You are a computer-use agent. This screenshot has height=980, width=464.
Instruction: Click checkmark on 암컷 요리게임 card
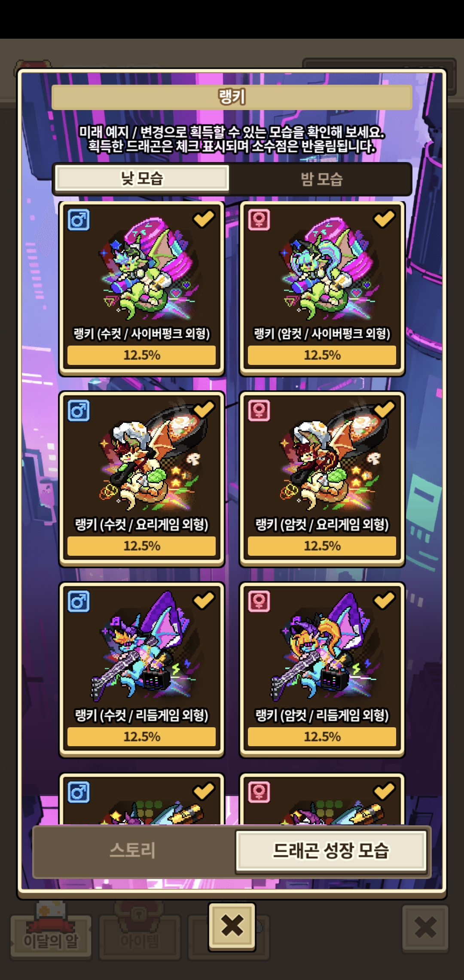pos(384,409)
